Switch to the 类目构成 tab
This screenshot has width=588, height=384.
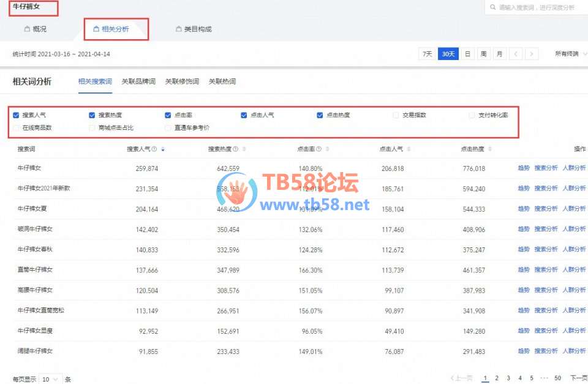coord(193,29)
